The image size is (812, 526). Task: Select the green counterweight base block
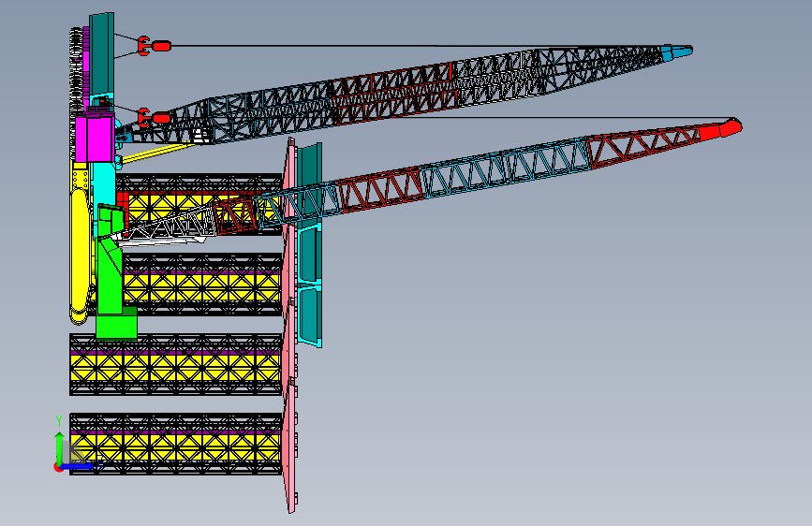point(116,323)
